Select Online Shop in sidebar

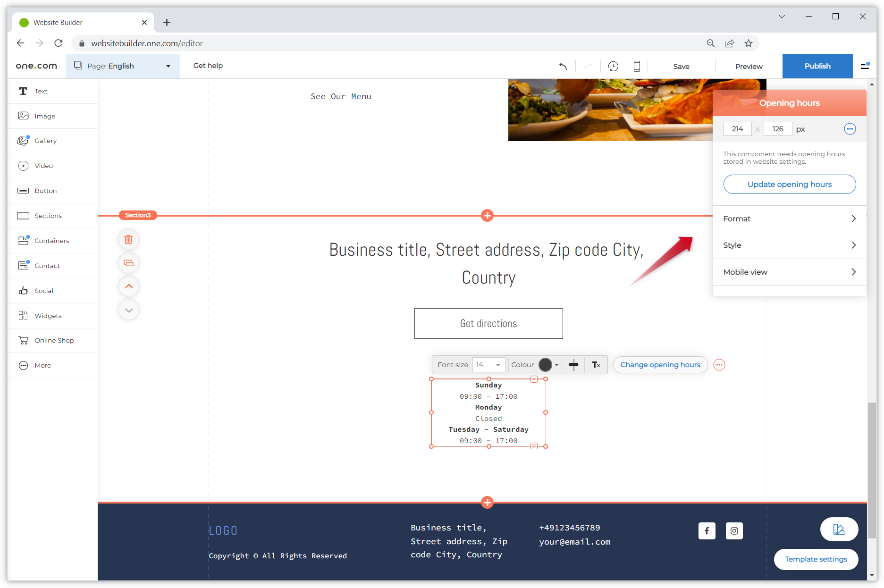[x=54, y=340]
